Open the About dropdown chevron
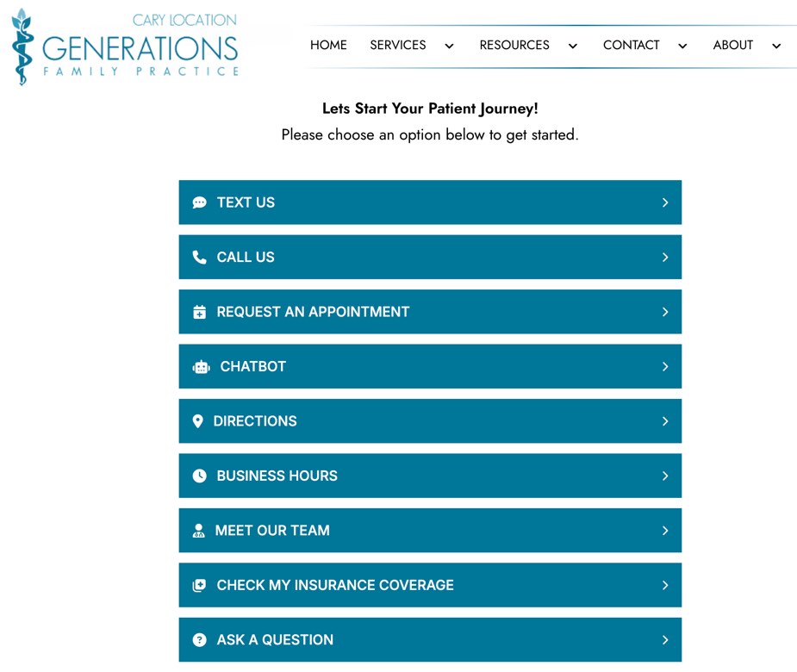The height and width of the screenshot is (672, 797). click(776, 47)
